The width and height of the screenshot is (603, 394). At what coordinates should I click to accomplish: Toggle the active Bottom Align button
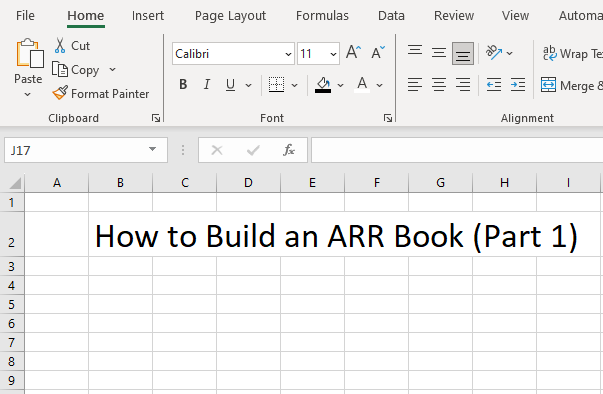(x=463, y=53)
